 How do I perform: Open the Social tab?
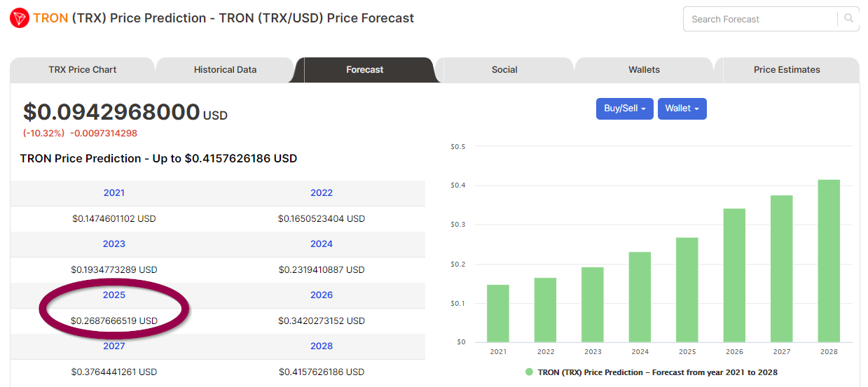[x=504, y=70]
